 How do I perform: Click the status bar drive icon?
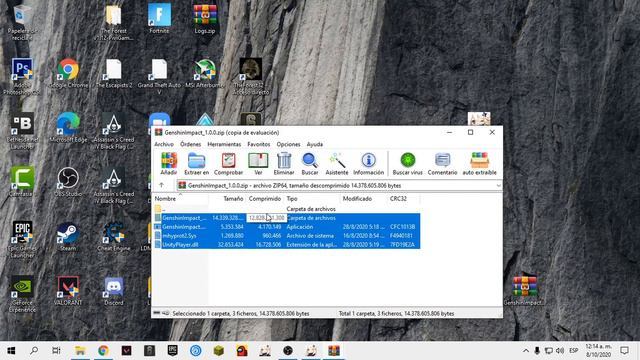pos(157,313)
